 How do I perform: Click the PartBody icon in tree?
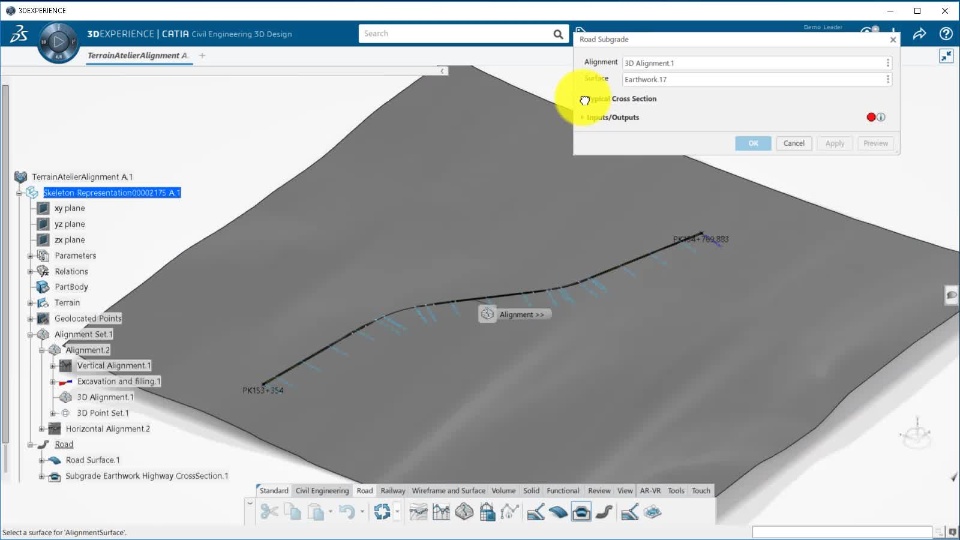coord(43,287)
